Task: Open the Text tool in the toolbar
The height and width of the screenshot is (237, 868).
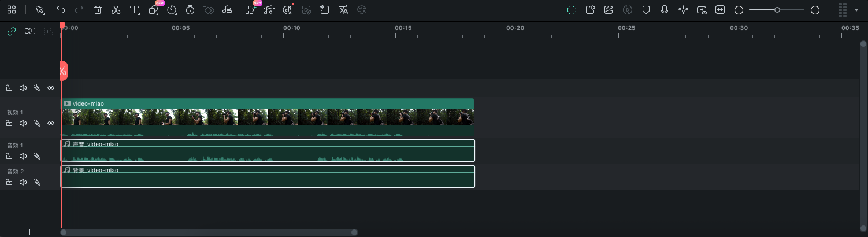Action: coord(134,10)
